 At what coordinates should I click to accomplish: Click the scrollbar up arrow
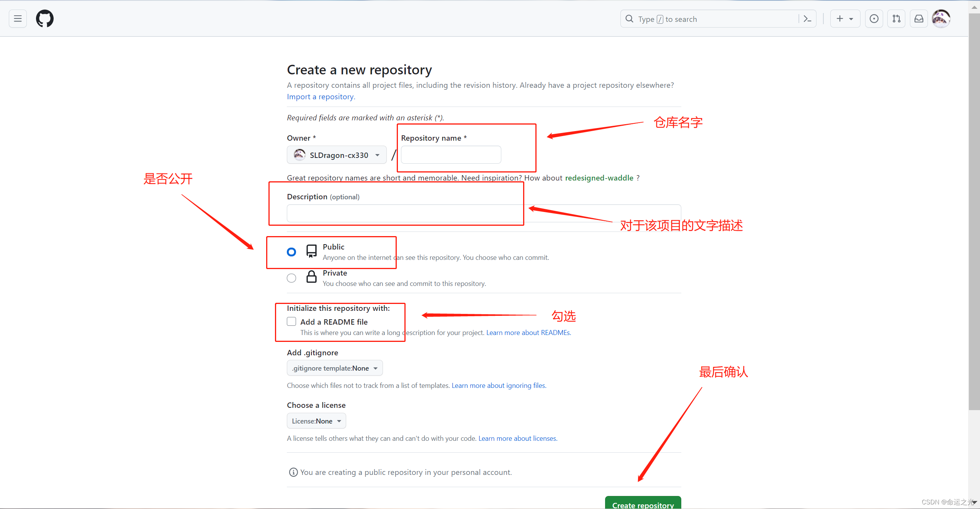[x=974, y=7]
